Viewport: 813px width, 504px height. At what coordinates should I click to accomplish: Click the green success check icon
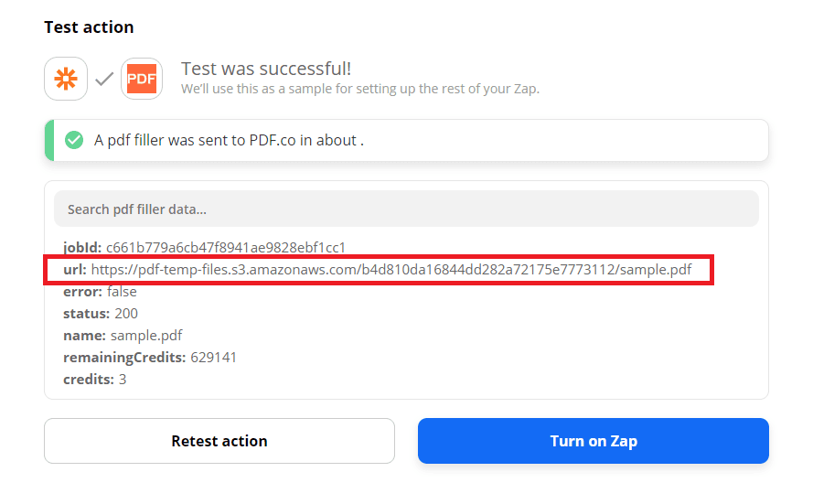click(x=74, y=140)
